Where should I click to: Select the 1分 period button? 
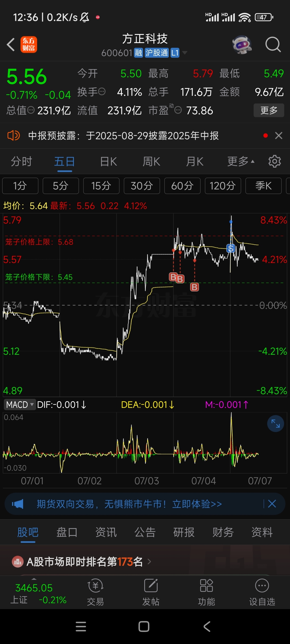point(20,186)
